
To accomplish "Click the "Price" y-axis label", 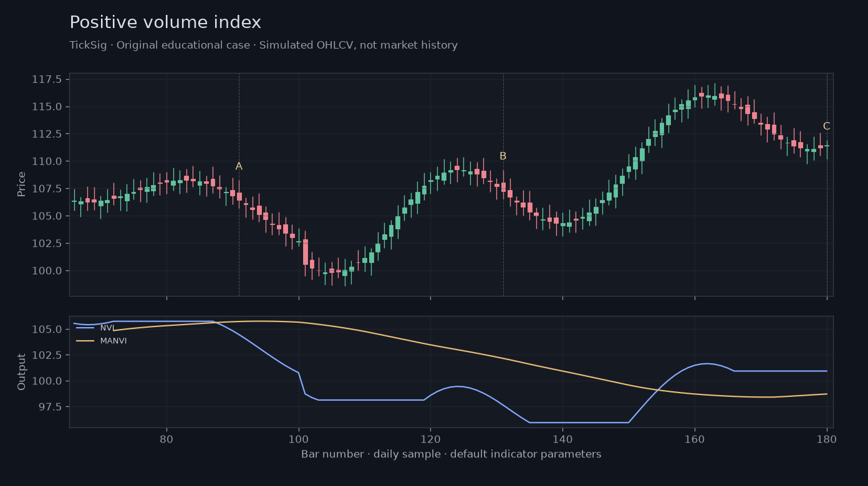I will pyautogui.click(x=22, y=184).
